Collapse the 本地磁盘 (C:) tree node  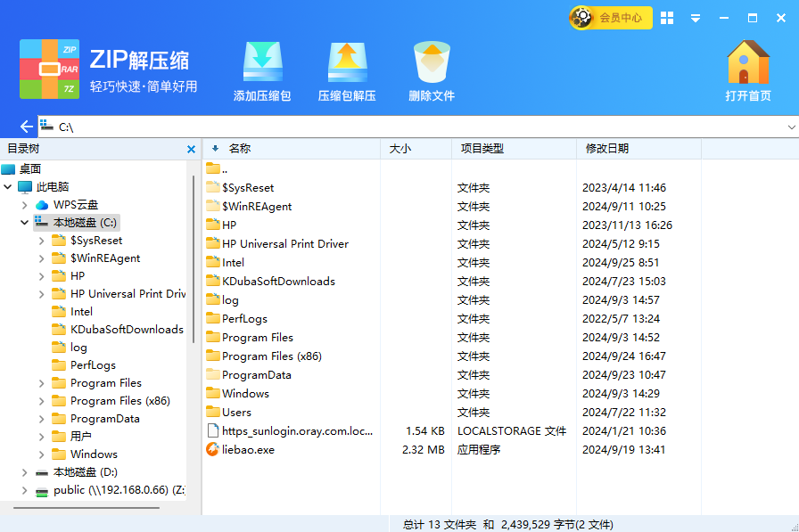[x=25, y=223]
